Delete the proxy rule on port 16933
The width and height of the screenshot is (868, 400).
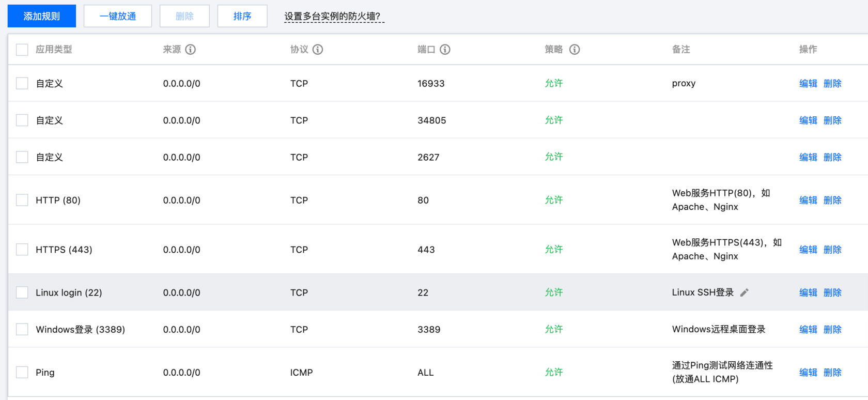(832, 83)
